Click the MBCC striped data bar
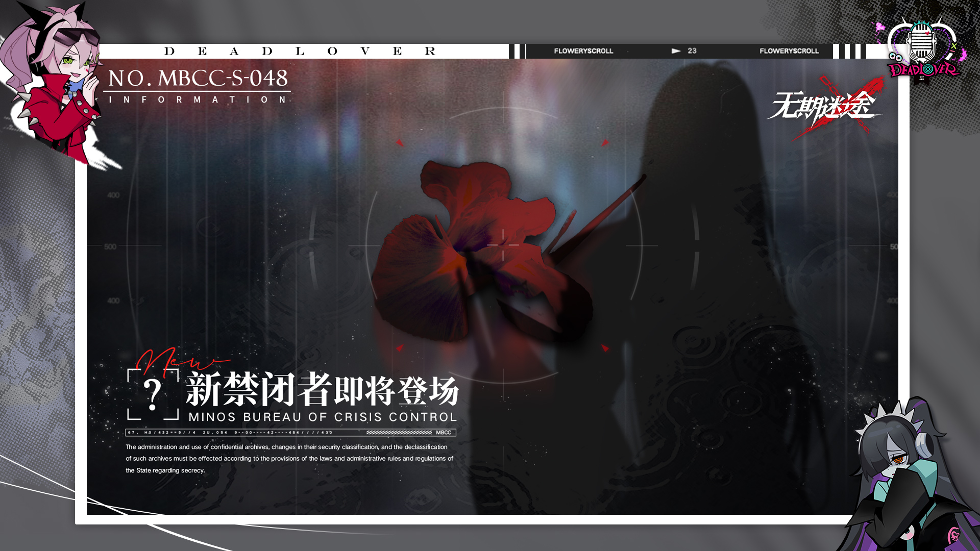980x551 pixels. (x=291, y=433)
